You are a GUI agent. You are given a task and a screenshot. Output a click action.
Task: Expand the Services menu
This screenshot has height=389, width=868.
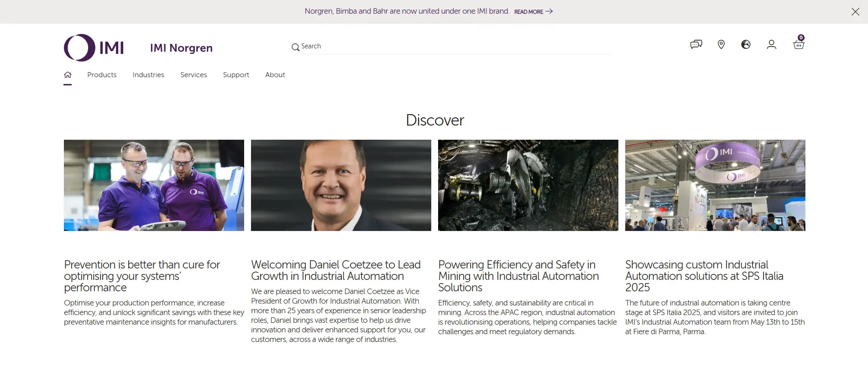[x=193, y=75]
